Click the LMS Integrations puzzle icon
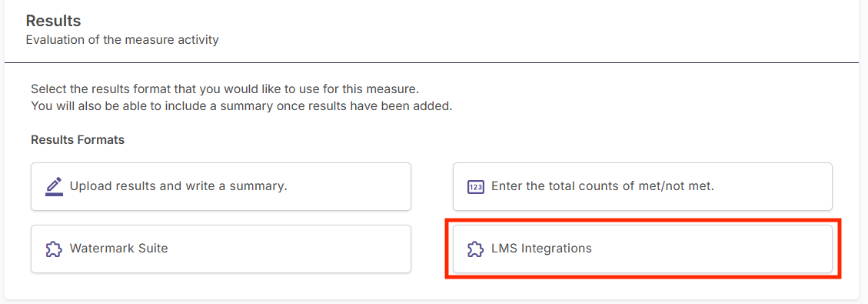This screenshot has width=868, height=304. click(476, 249)
